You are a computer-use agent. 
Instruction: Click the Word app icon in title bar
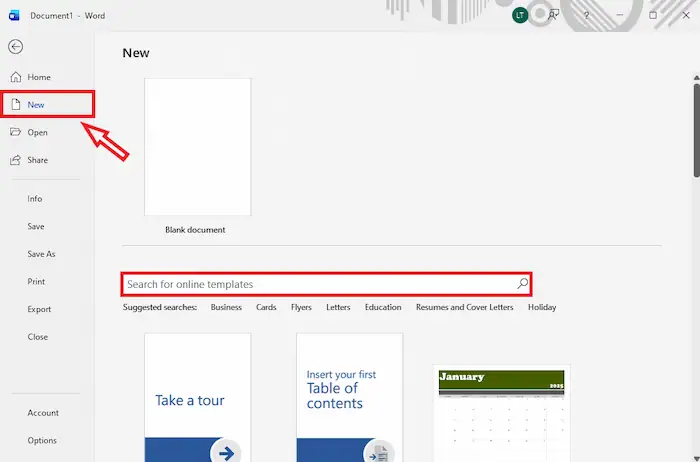(14, 15)
